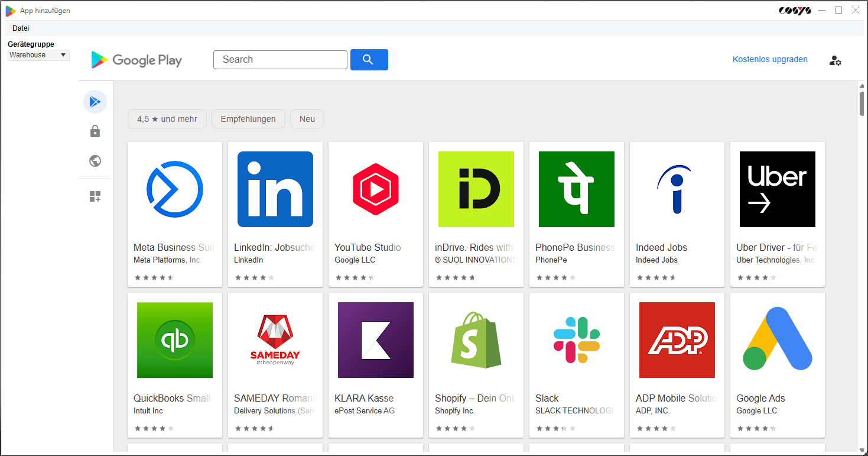868x456 pixels.
Task: Click the vertical scrollbar thumb
Action: (862, 104)
